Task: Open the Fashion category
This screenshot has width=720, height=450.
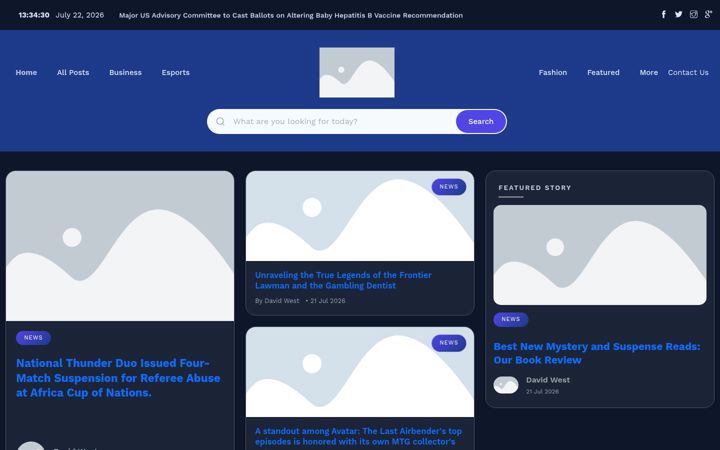Action: (553, 73)
